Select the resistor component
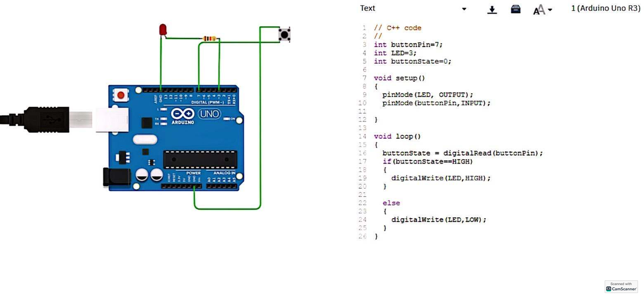Screen dimensions: 644x297 click(x=210, y=39)
